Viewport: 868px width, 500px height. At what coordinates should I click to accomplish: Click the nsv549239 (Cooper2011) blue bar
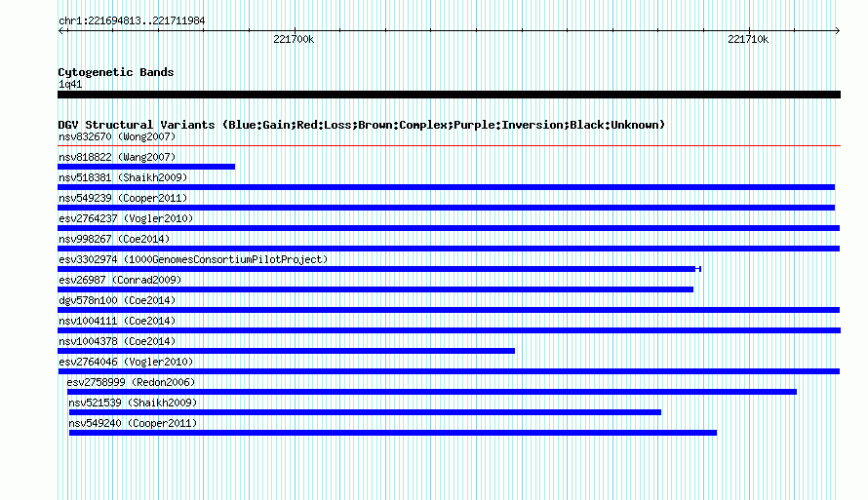[446, 208]
